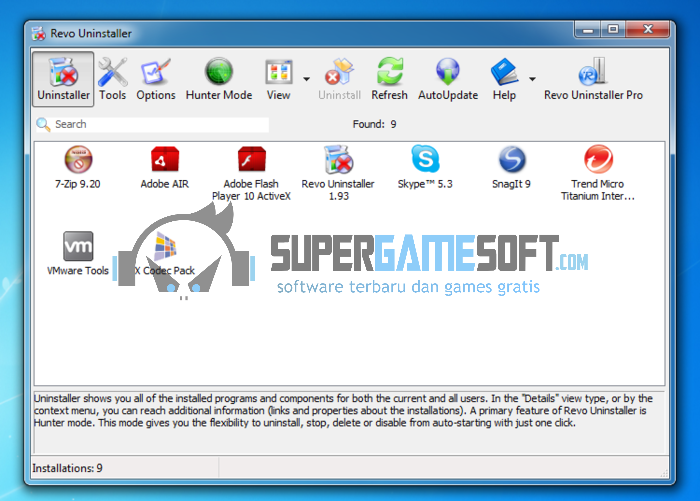Click the 'Installations: 9' status text
Viewport: 700px width, 501px height.
67,468
